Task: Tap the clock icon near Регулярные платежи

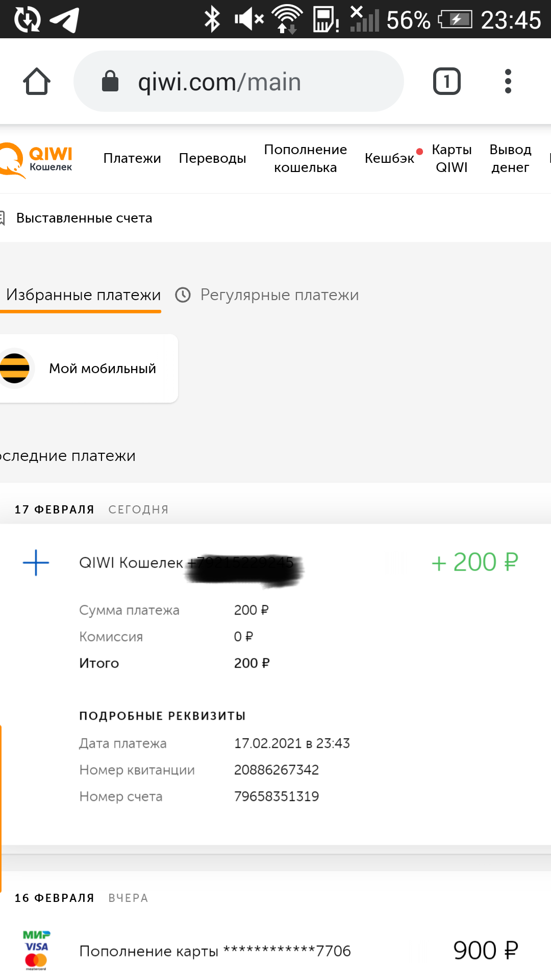Action: point(183,295)
